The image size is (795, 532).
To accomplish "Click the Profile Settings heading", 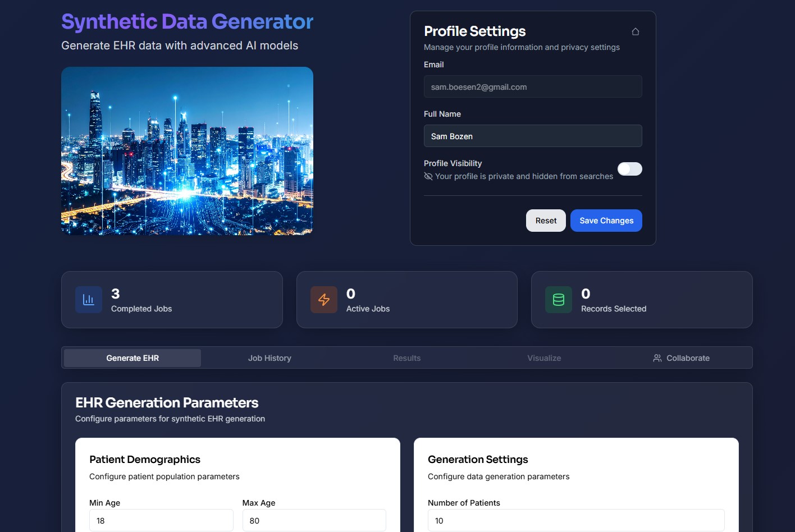I will (475, 31).
